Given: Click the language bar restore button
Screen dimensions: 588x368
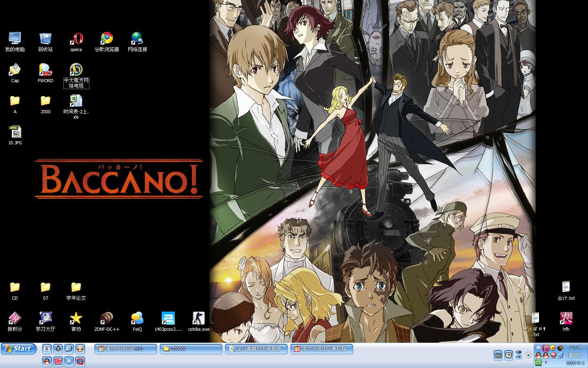Looking at the screenshot, I should 519,352.
